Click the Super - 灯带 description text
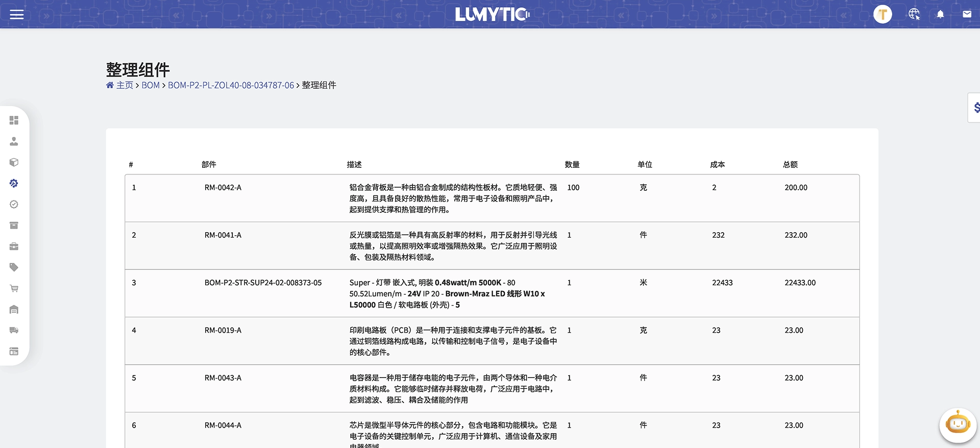The height and width of the screenshot is (448, 980). (x=447, y=294)
